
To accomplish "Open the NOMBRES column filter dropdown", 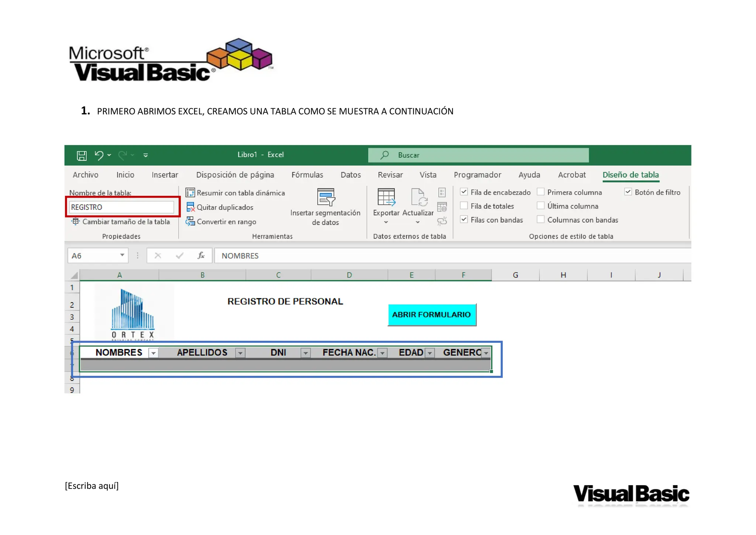I will 153,353.
